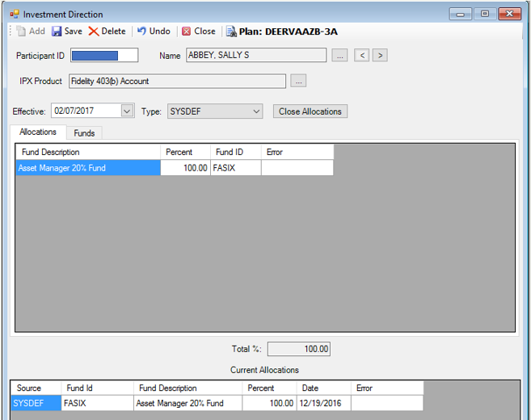
Task: Click the Delete label in toolbar
Action: [113, 31]
